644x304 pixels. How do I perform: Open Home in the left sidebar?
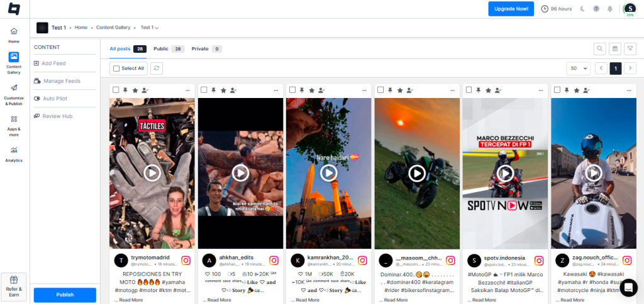[14, 35]
